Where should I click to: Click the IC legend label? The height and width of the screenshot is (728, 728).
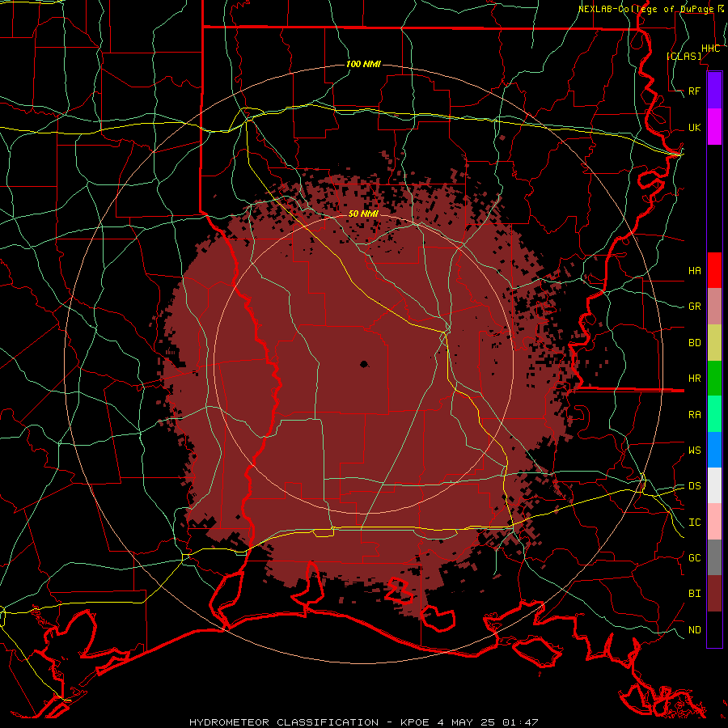[x=695, y=523]
